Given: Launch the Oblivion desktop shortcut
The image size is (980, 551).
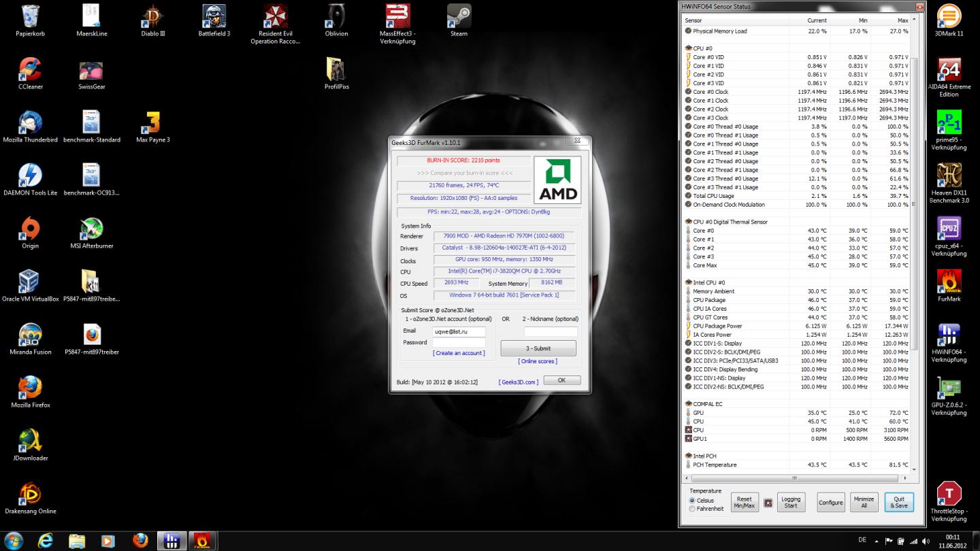Looking at the screenshot, I should tap(336, 20).
